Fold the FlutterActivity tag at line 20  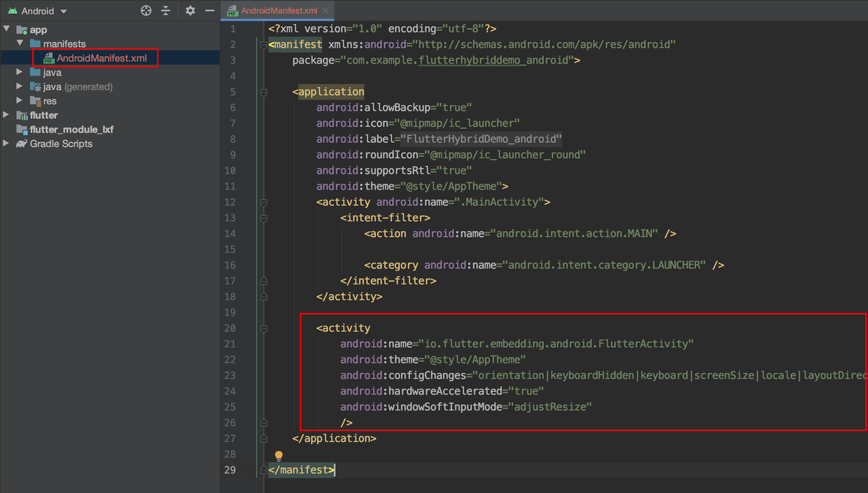pos(264,328)
